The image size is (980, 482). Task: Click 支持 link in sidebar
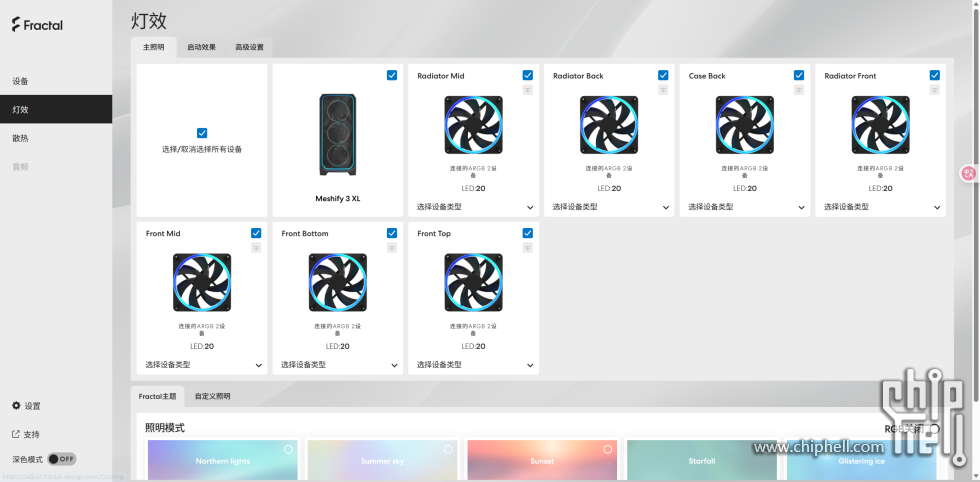click(x=31, y=434)
